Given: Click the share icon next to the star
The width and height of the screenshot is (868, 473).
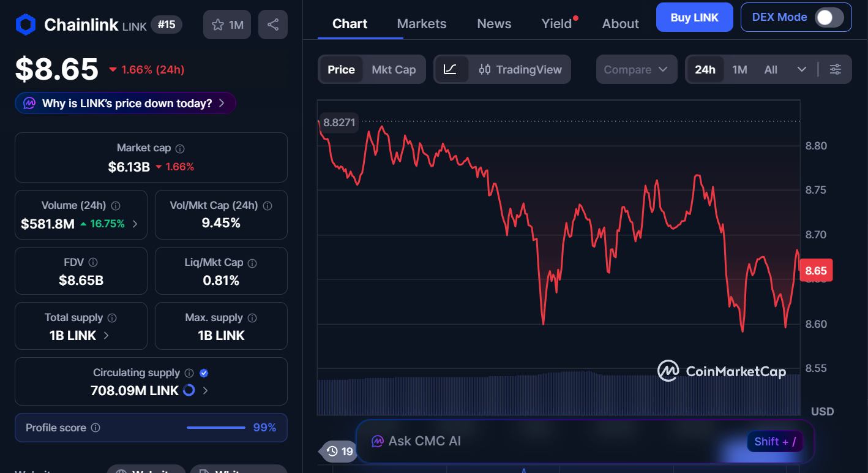Looking at the screenshot, I should pos(273,24).
